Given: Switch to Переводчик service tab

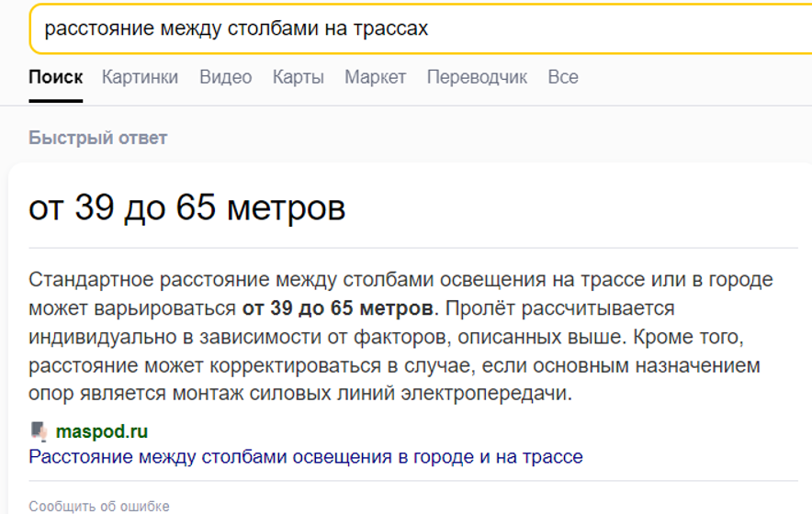Looking at the screenshot, I should (x=477, y=77).
